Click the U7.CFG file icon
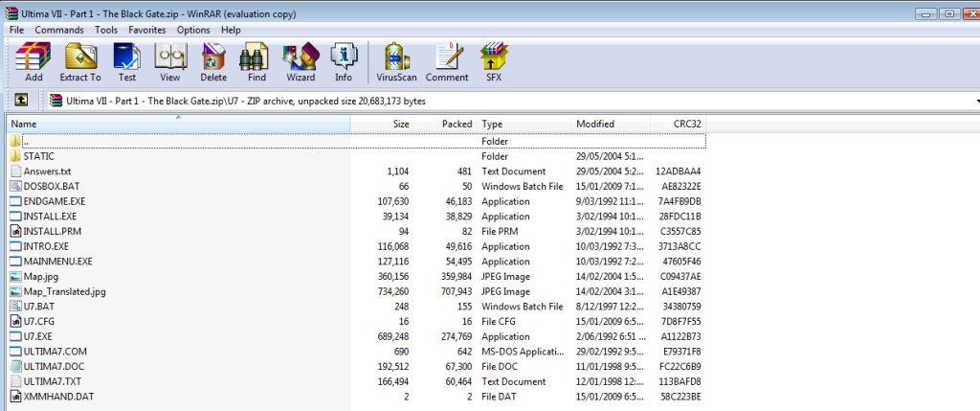This screenshot has height=411, width=980. pyautogui.click(x=16, y=322)
